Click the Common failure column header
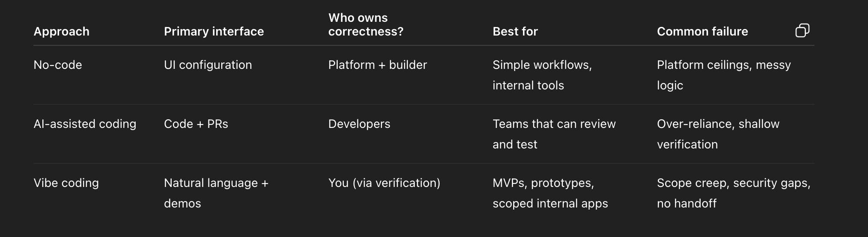Screen dimensions: 868x237 702,32
